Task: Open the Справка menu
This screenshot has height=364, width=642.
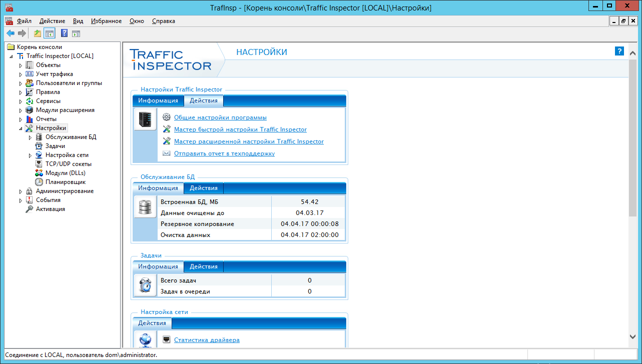Action: [x=164, y=21]
